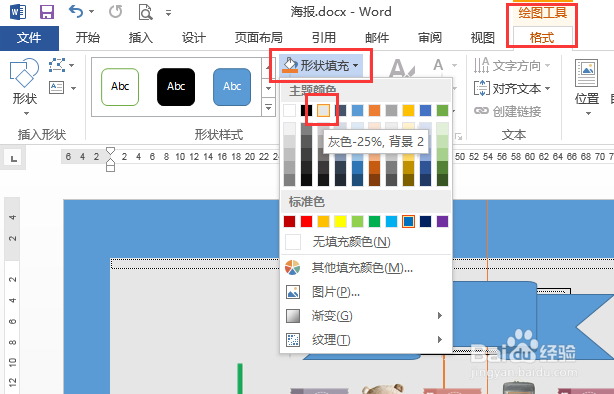
Task: Switch to the 页面布局 tab
Action: [x=258, y=38]
